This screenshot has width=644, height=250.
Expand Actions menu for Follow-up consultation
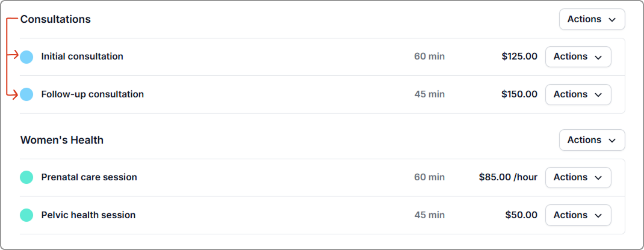[578, 94]
